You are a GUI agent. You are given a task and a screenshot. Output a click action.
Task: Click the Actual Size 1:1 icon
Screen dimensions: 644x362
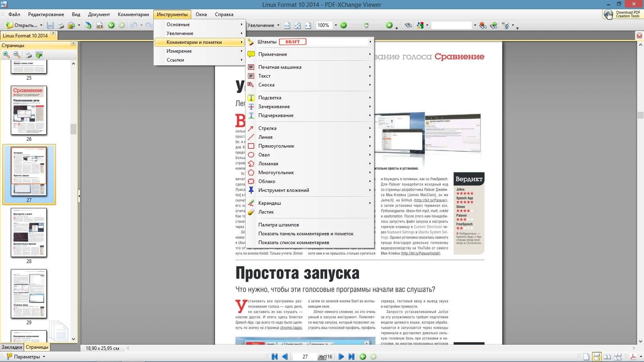287,25
